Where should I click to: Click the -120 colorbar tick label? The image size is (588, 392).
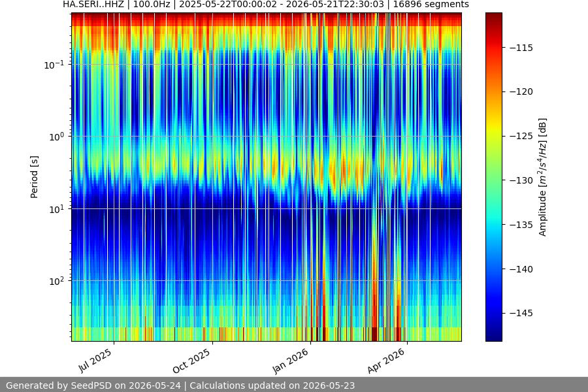tap(521, 91)
